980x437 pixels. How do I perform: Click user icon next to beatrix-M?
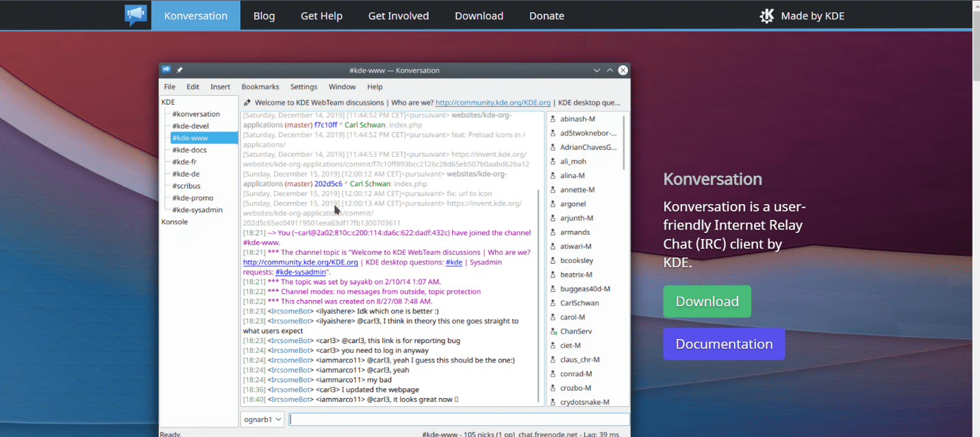553,275
